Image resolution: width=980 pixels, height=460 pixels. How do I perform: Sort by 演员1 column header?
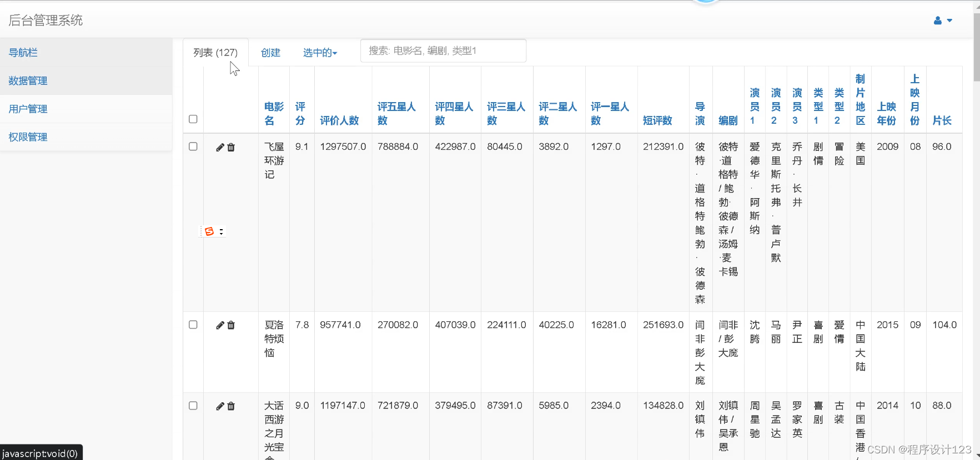tap(755, 107)
